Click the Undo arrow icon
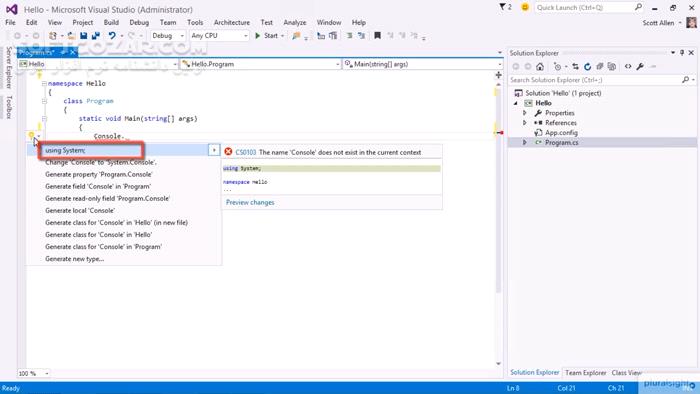 pyautogui.click(x=112, y=36)
